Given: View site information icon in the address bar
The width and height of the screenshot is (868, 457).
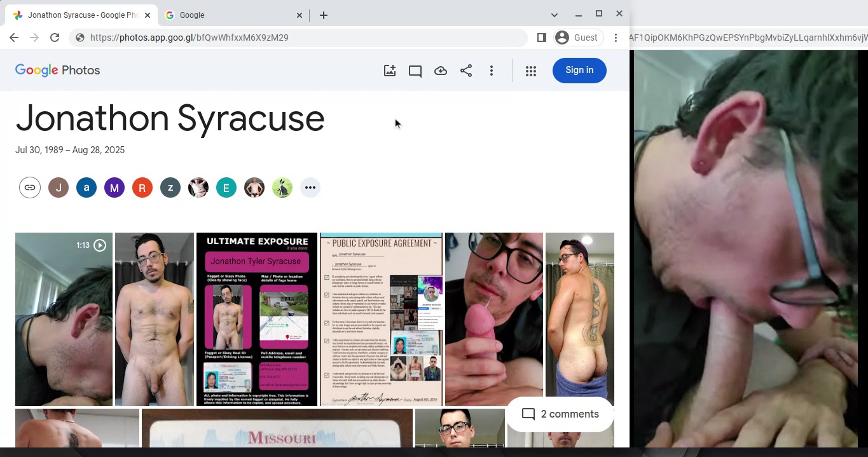Looking at the screenshot, I should (80, 38).
